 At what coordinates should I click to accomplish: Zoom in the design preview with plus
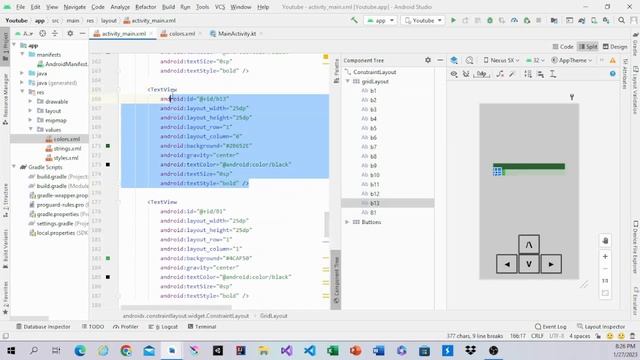605,257
